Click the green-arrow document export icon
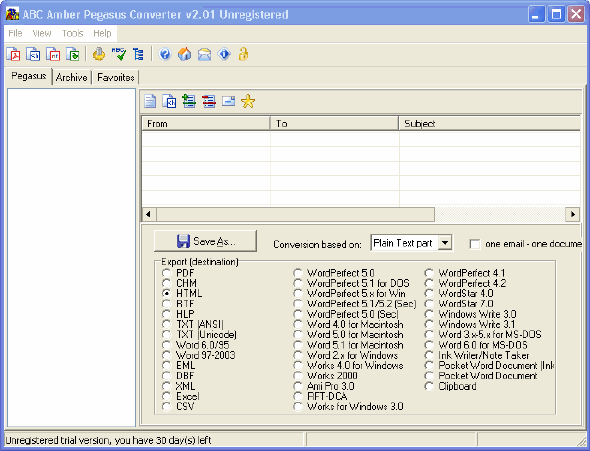This screenshot has width=590, height=451. (73, 55)
